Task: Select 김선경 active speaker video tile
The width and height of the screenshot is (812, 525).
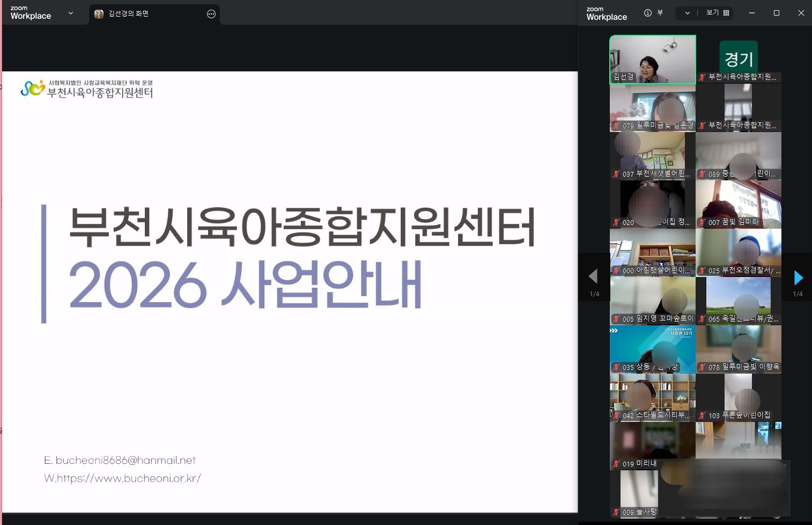Action: point(652,60)
